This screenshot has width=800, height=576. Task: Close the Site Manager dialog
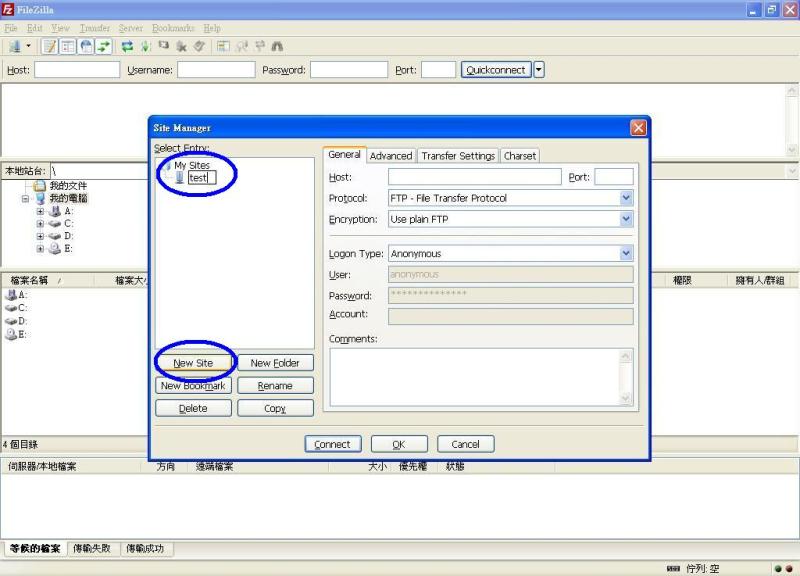[638, 128]
